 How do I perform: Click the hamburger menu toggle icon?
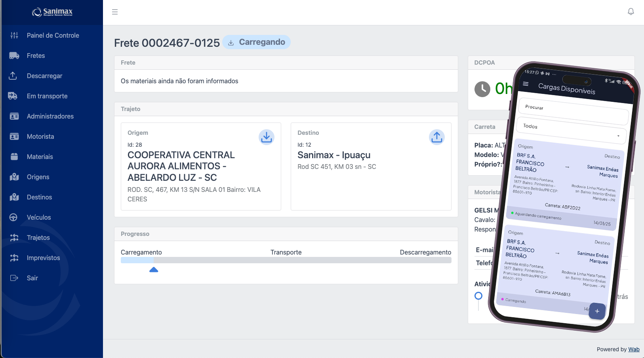coord(115,12)
